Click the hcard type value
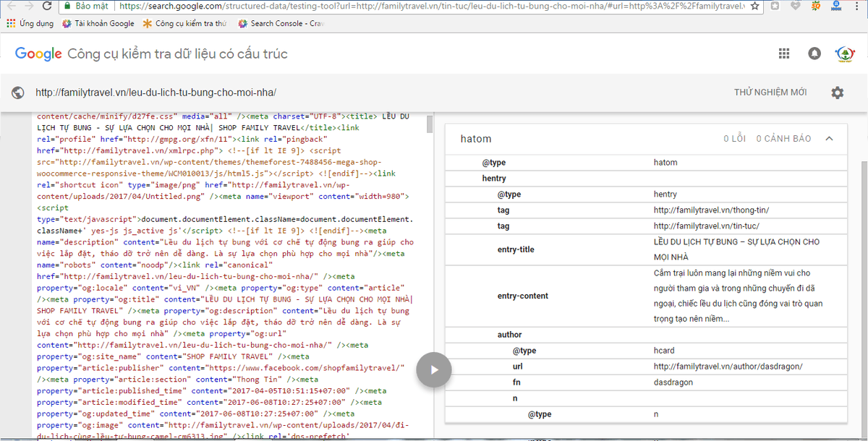868x441 pixels. (x=664, y=351)
